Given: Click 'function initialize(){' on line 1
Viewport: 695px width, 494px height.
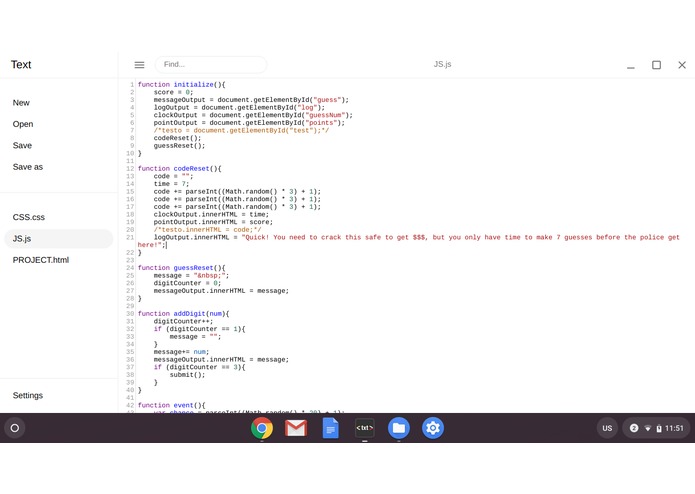Looking at the screenshot, I should [x=181, y=84].
